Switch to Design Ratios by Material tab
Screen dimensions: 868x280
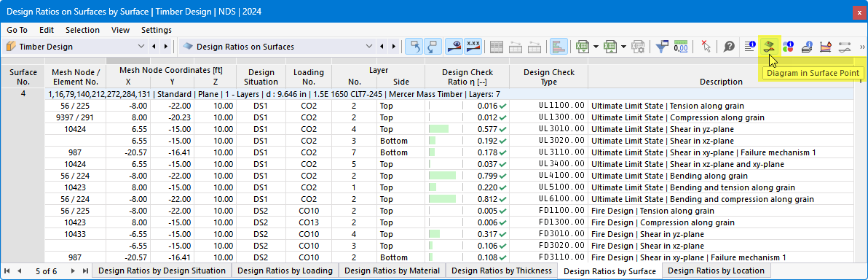pyautogui.click(x=392, y=271)
